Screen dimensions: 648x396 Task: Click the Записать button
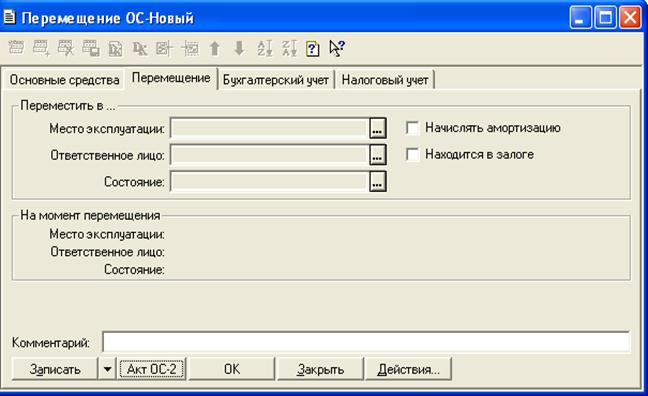point(55,369)
